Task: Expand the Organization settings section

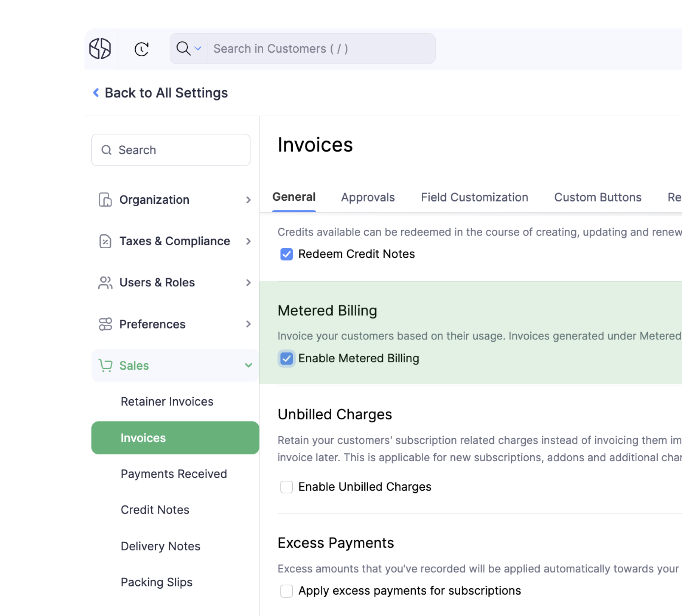Action: point(248,200)
